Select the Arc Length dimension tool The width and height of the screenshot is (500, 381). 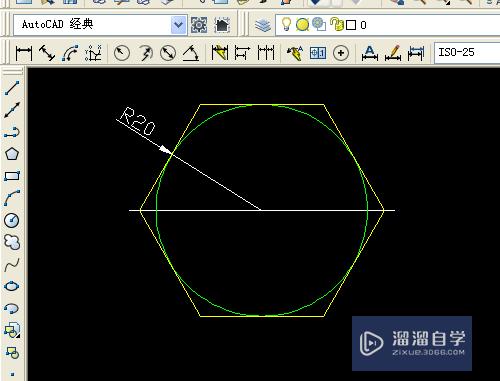[70, 53]
